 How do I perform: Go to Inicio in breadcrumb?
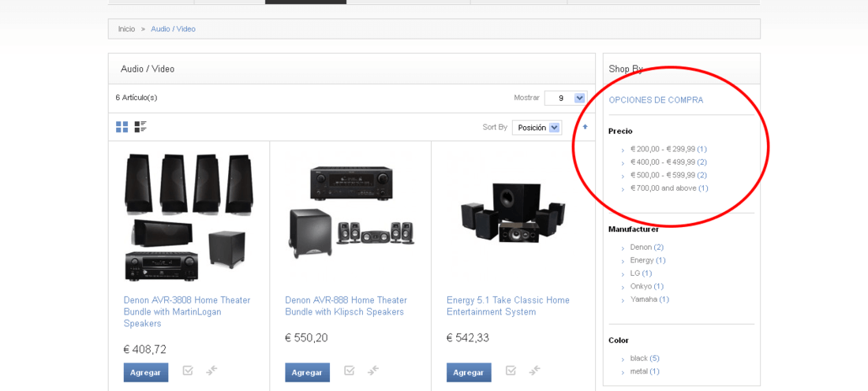(x=126, y=28)
